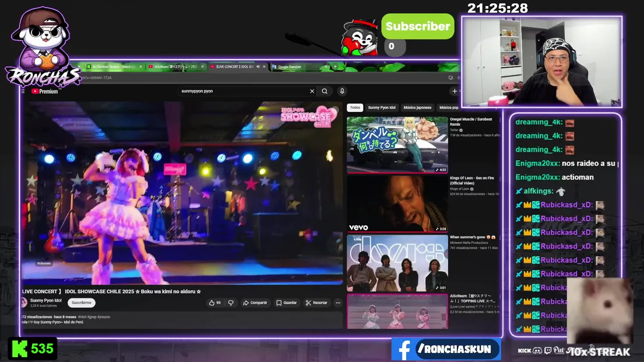Open the three-dot more actions menu
The image size is (644, 362).
[338, 303]
